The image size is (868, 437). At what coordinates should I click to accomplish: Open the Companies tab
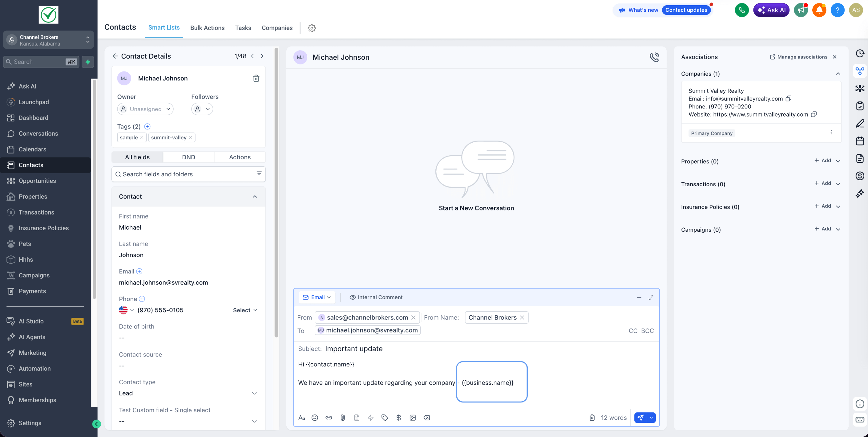click(277, 28)
